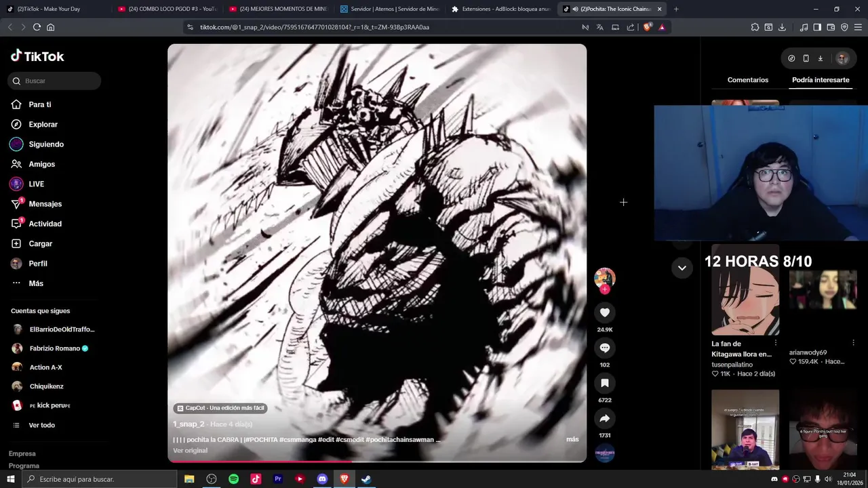Viewport: 868px width, 488px height.
Task: Expand the Más sidebar menu
Action: tap(35, 283)
